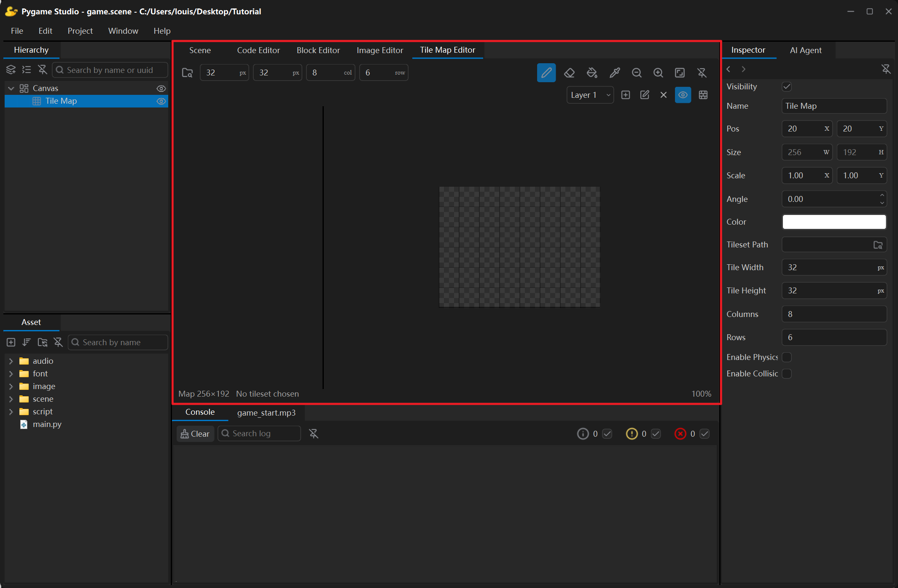Select the Eyedropper picker tool

click(x=615, y=72)
